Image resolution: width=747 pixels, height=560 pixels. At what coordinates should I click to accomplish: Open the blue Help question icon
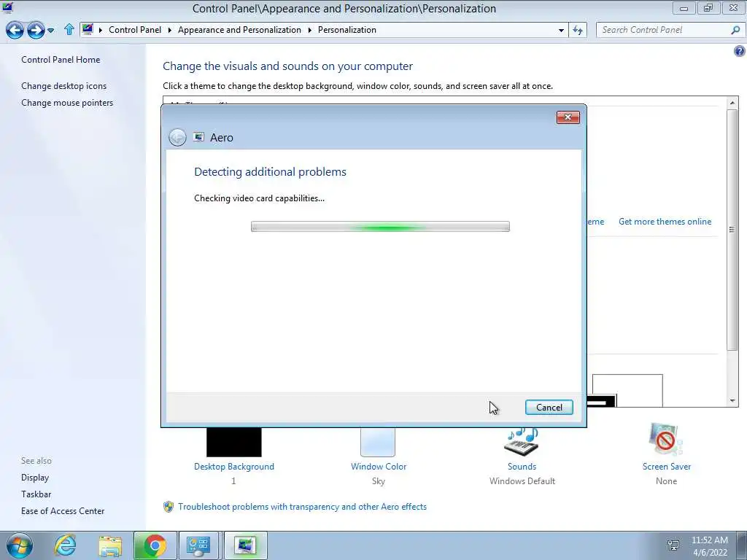740,51
